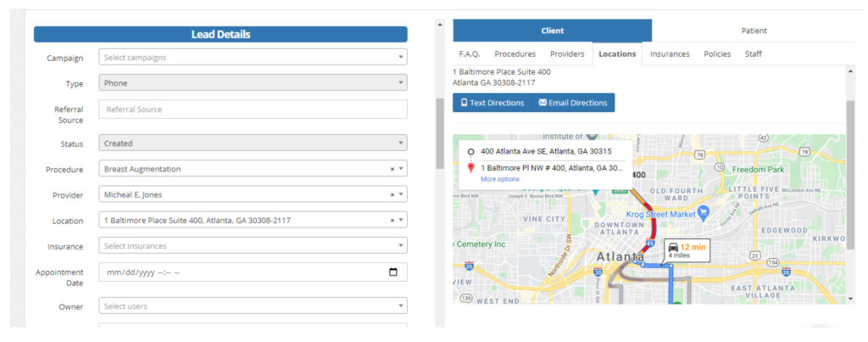Switch to the Patient tab
The image size is (868, 342).
click(753, 31)
